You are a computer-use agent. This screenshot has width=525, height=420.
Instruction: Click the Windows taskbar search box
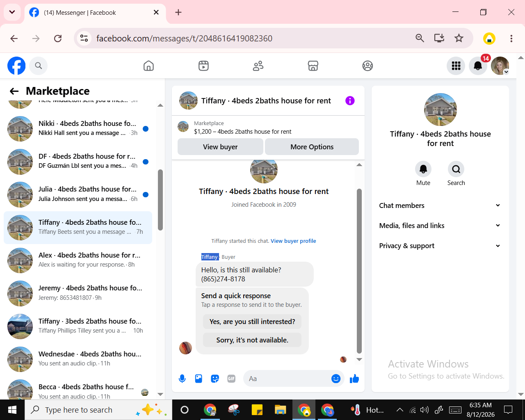(x=98, y=410)
